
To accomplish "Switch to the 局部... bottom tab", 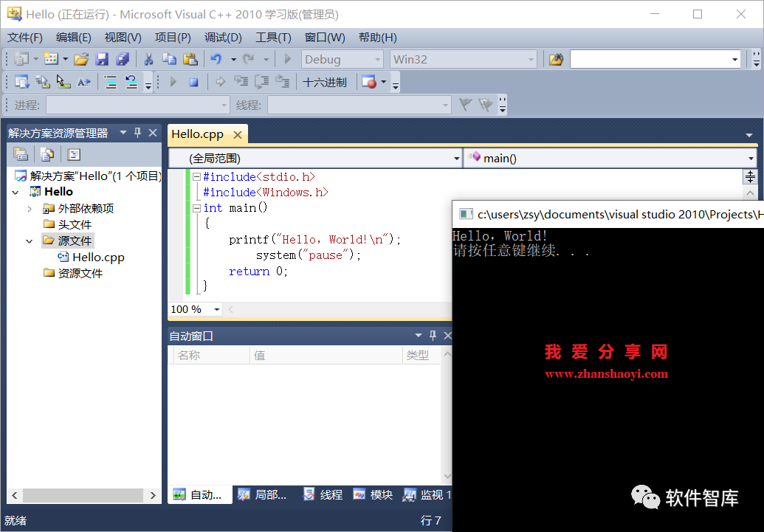I will [x=263, y=494].
